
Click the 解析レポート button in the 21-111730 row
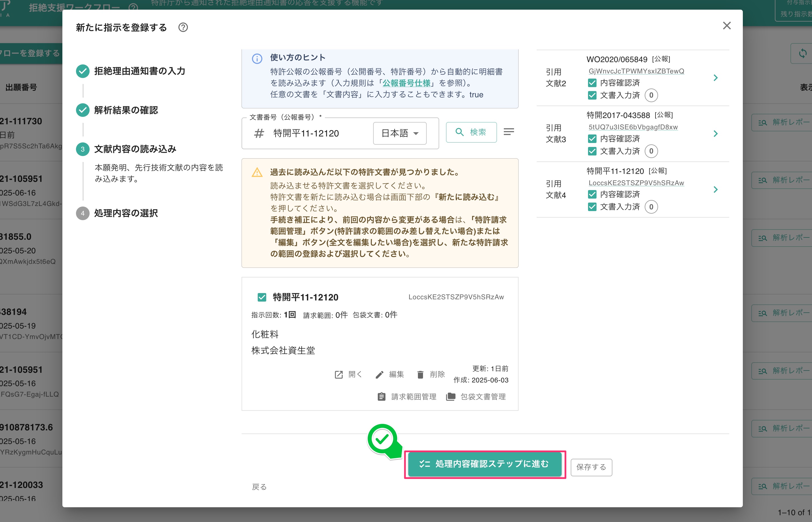pos(782,122)
